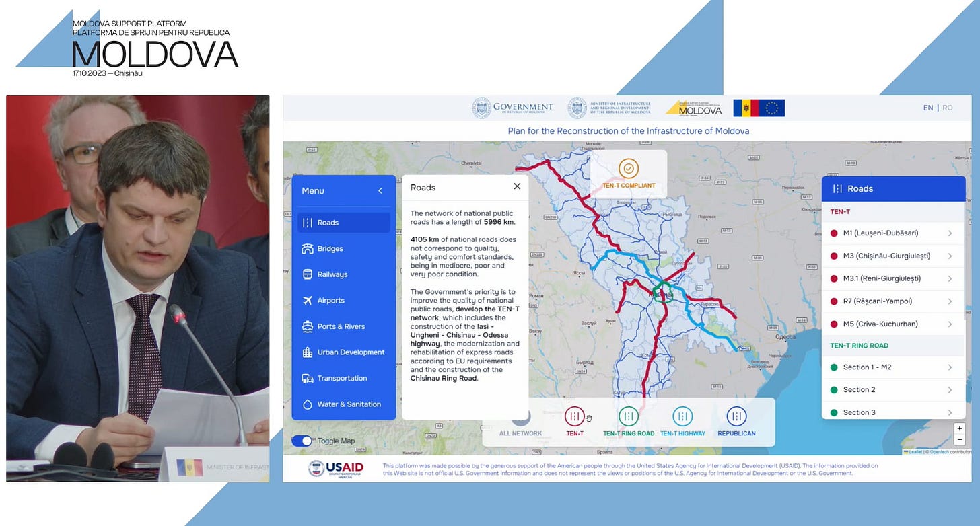Viewport: 980px width, 526px height.
Task: Switch language to RO
Action: (948, 108)
